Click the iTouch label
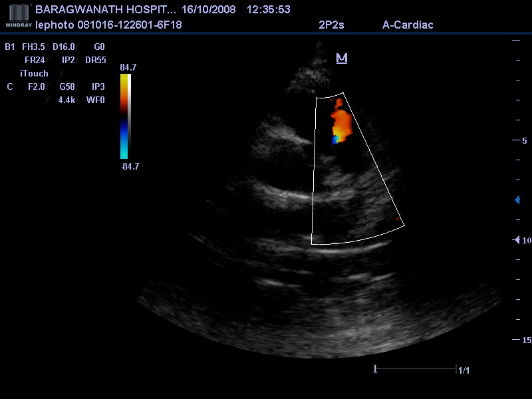This screenshot has width=532, height=399. [34, 73]
